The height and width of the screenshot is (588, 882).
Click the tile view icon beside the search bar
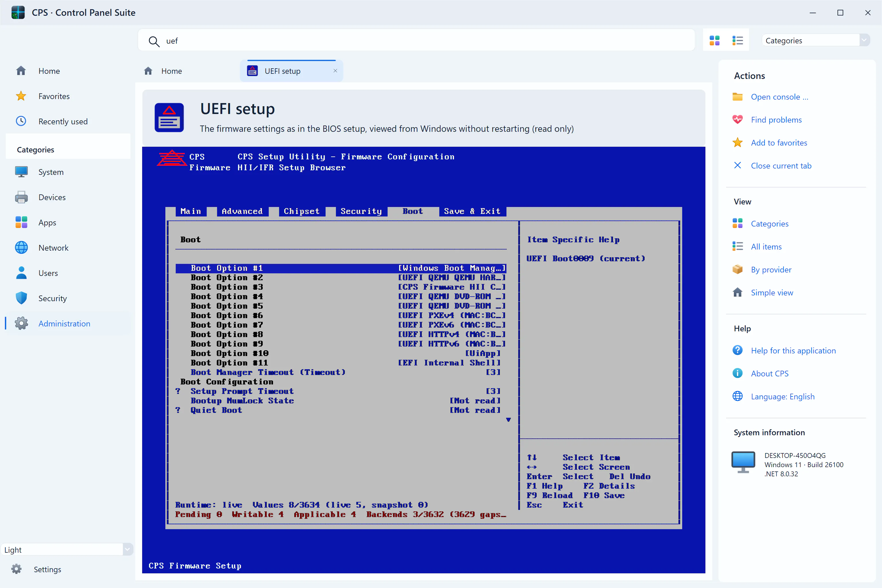click(714, 40)
